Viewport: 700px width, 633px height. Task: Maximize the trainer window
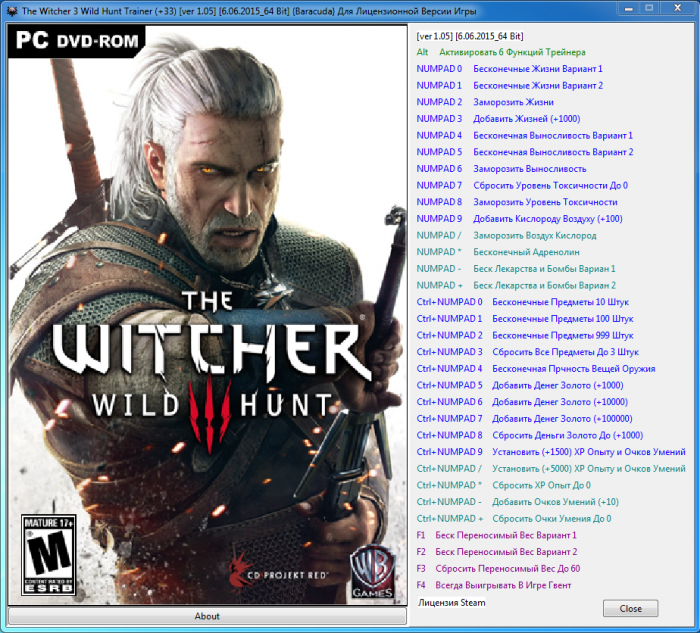[650, 8]
